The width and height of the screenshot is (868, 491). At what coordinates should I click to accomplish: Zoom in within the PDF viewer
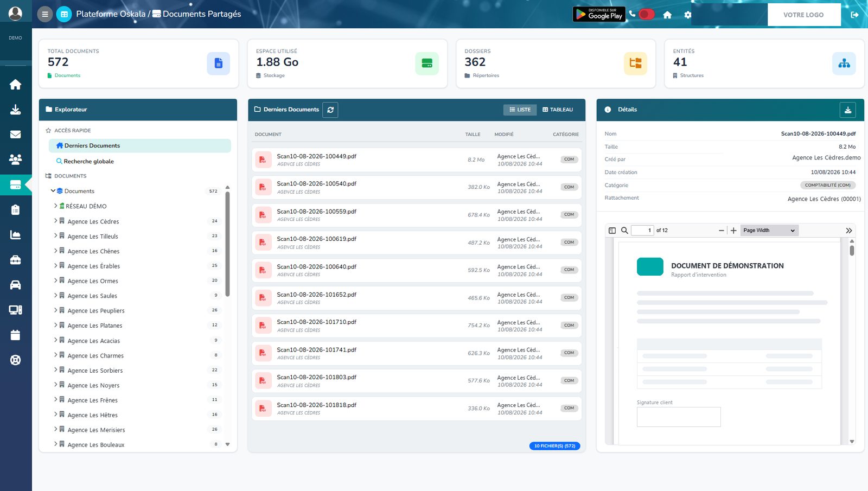(733, 231)
